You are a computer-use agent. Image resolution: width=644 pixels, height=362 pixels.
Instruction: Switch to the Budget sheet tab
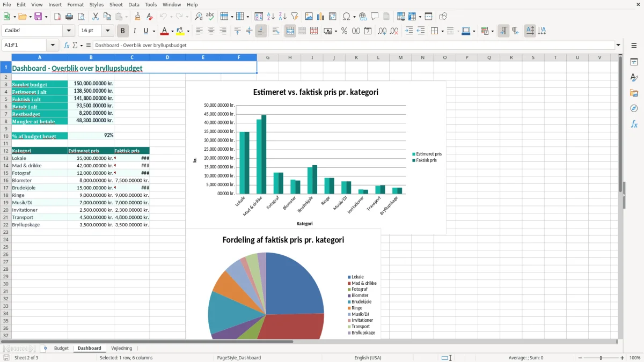61,349
